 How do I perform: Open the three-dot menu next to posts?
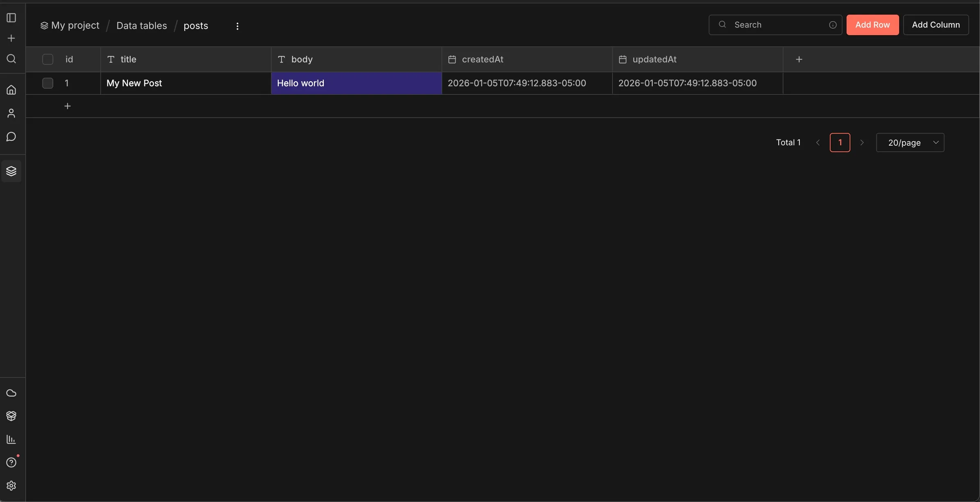click(237, 26)
